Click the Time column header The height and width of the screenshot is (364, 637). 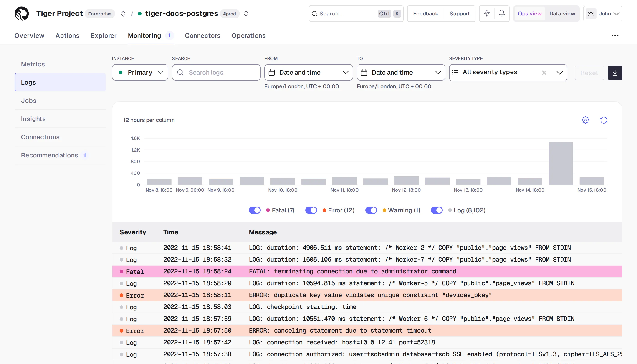click(170, 232)
